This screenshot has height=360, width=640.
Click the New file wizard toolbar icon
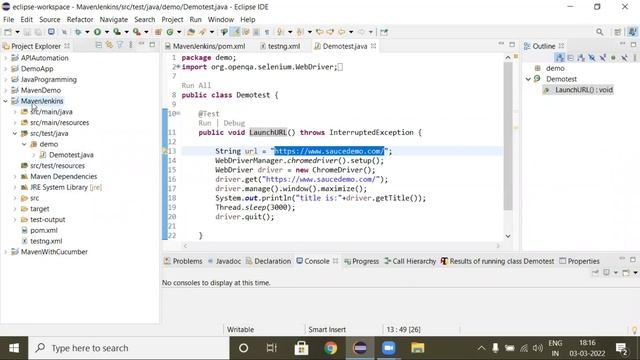click(x=8, y=32)
